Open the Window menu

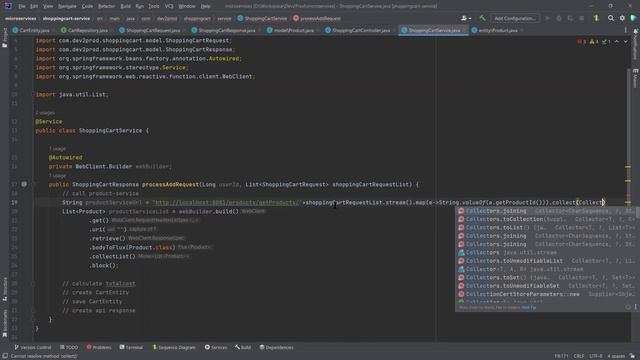point(187,6)
